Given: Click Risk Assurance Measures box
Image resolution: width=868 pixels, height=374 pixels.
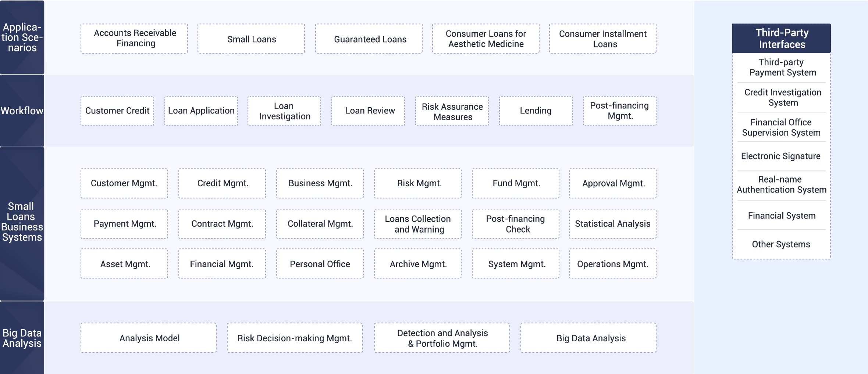Looking at the screenshot, I should [x=452, y=111].
